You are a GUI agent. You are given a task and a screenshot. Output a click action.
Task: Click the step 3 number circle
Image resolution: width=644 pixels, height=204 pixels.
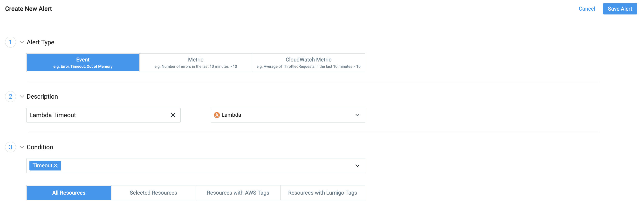tap(11, 147)
